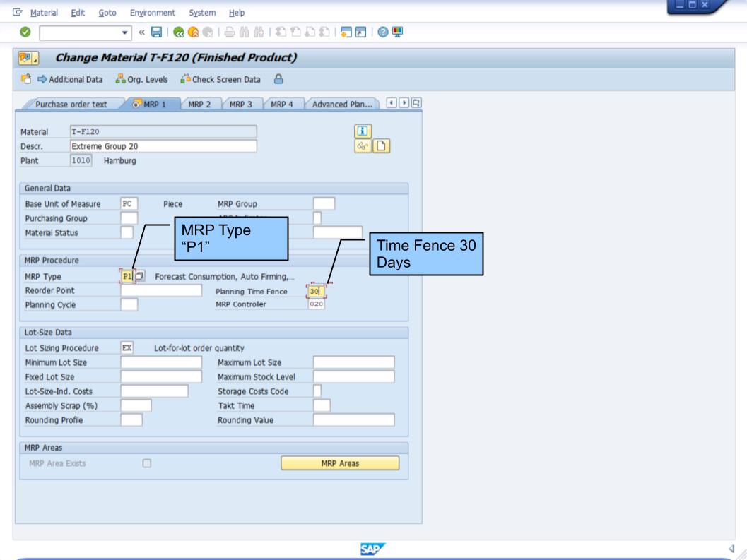This screenshot has width=747, height=560.
Task: Click the Rounding Value field
Action: click(354, 420)
